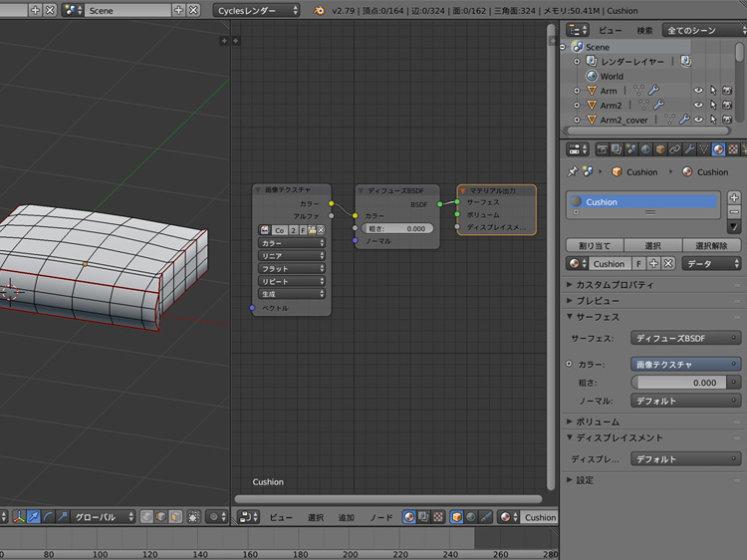Toggle render visibility of Arm2 camera icon
The height and width of the screenshot is (560, 747).
tap(729, 106)
